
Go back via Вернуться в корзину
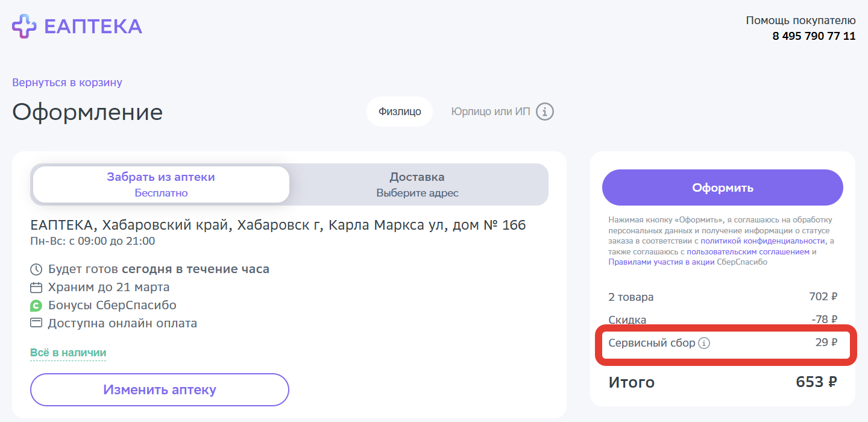(x=67, y=83)
